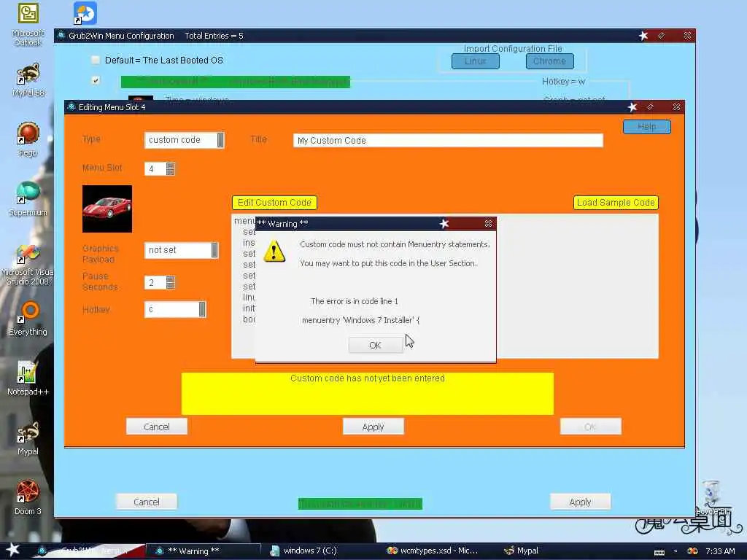
Task: Click the yellow warning triangle icon
Action: tap(274, 251)
